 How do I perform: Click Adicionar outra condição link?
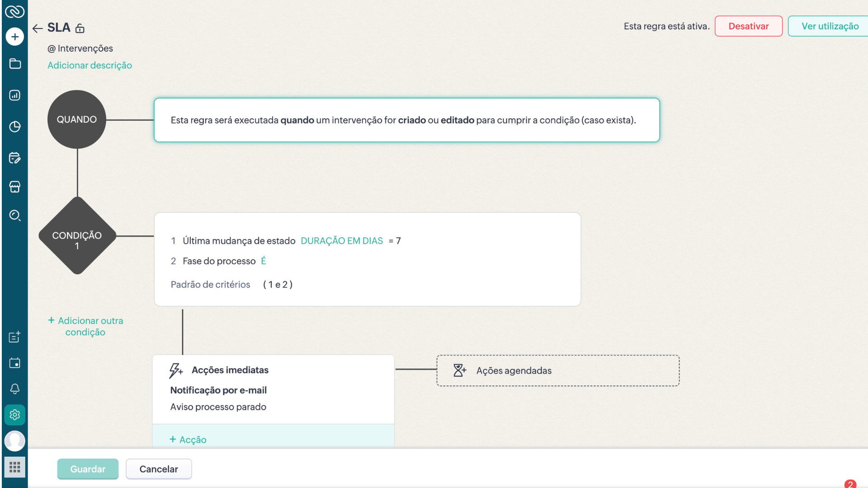85,326
